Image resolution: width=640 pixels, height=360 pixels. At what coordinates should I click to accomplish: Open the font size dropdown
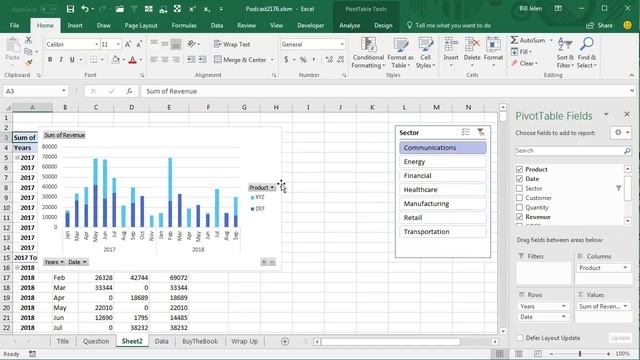coord(118,44)
